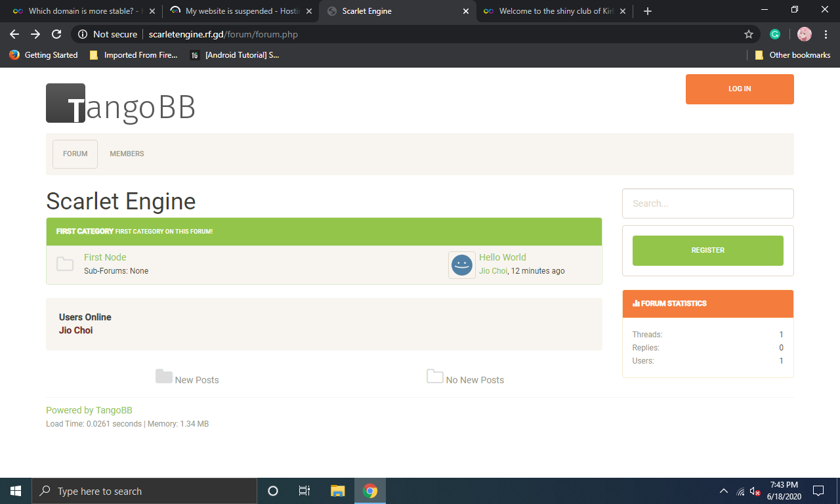
Task: Click the Scarlet Engine page heading
Action: (x=121, y=201)
